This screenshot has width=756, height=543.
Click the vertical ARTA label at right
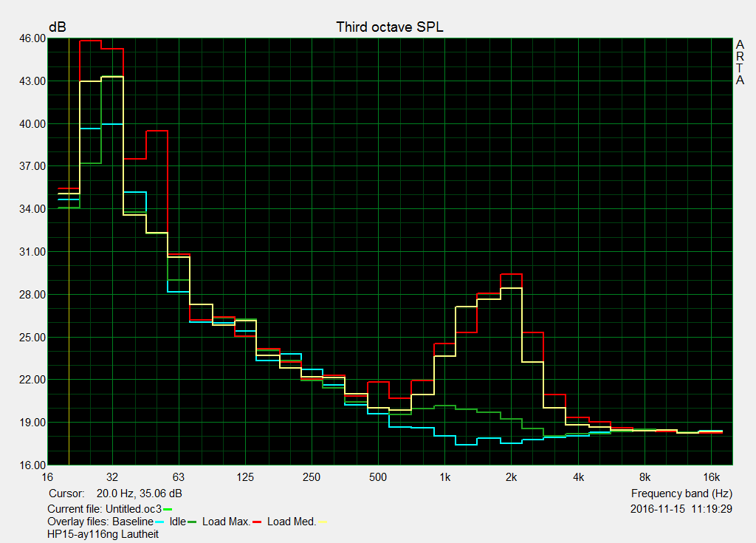coord(740,63)
